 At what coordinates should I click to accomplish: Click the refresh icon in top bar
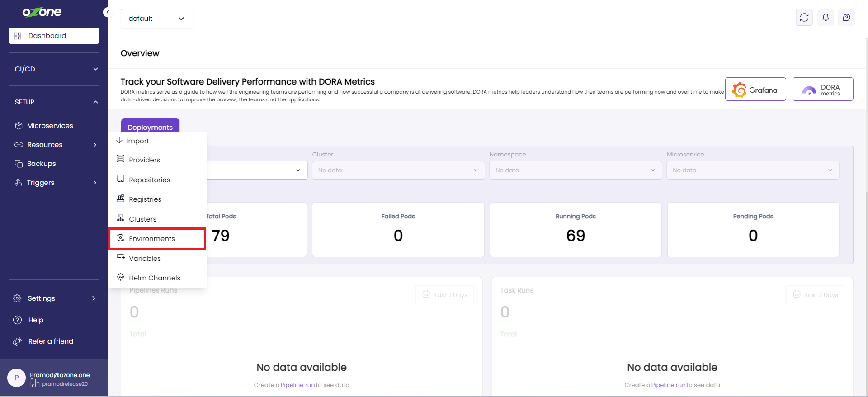804,18
